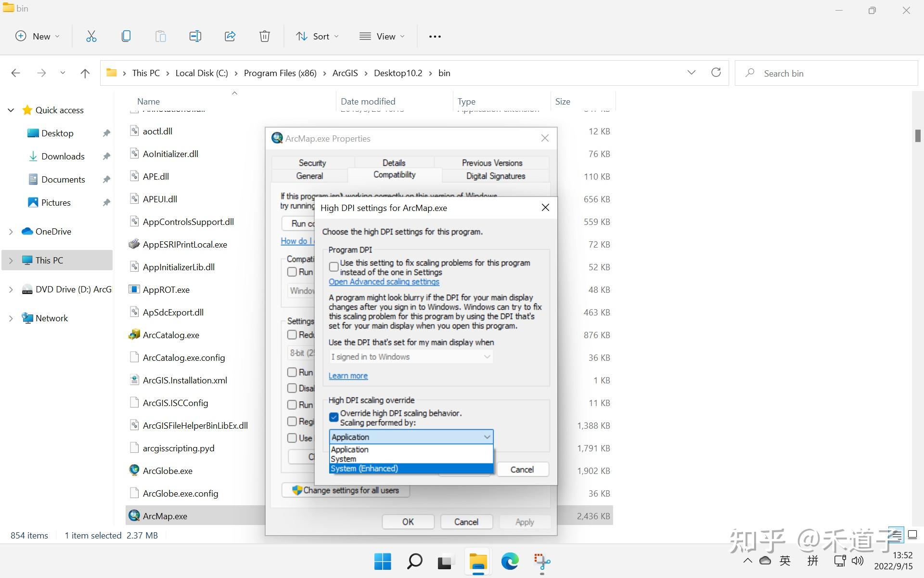Select the AppESRIPrintLocal.exe printer icon
This screenshot has width=924, height=578.
point(134,244)
